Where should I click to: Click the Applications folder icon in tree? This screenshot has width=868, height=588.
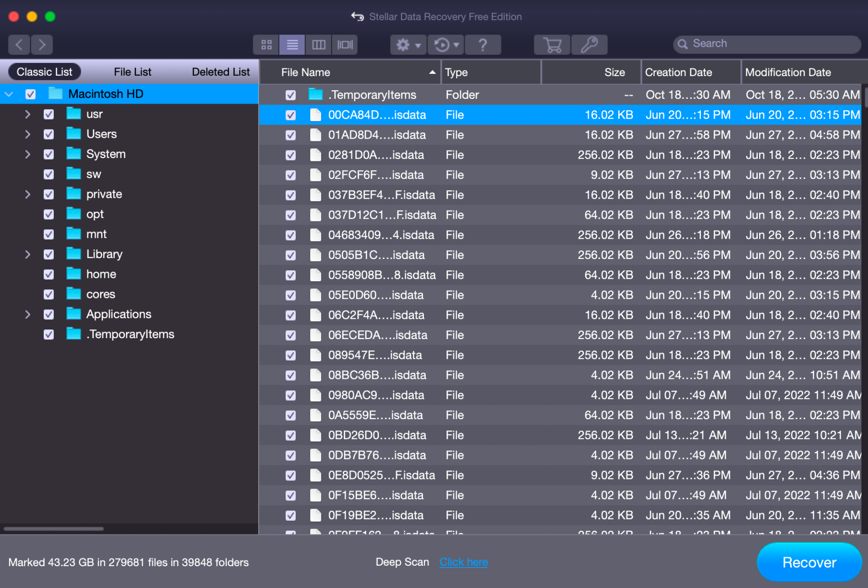[x=73, y=314]
